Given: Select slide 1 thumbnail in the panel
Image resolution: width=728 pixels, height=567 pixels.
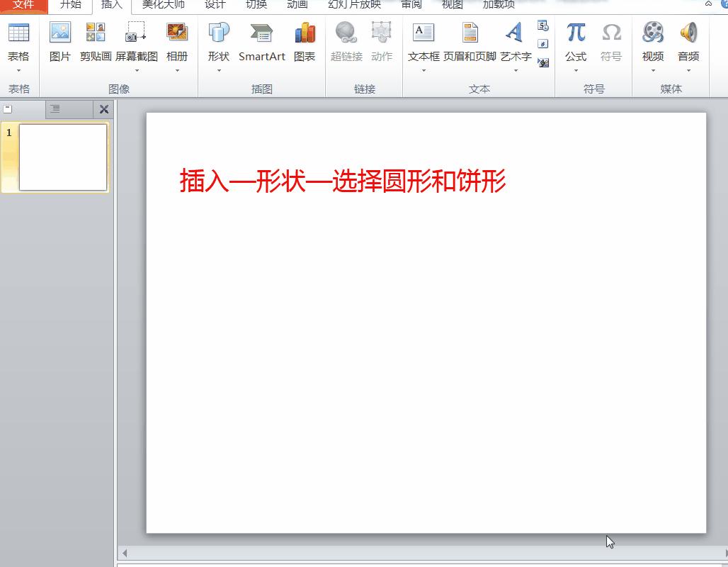Looking at the screenshot, I should point(62,156).
